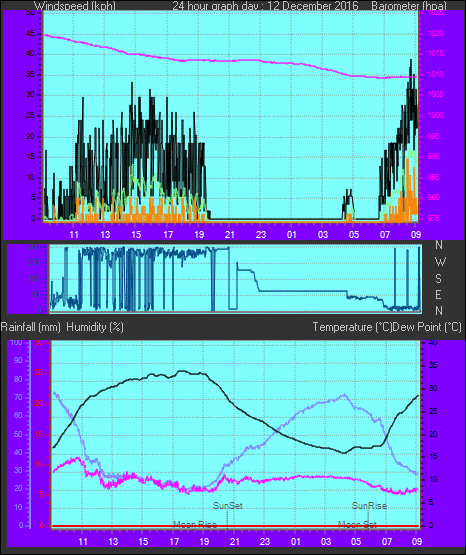Screen dimensions: 466x555
Task: Select the Humidity (%) label
Action: (95, 327)
